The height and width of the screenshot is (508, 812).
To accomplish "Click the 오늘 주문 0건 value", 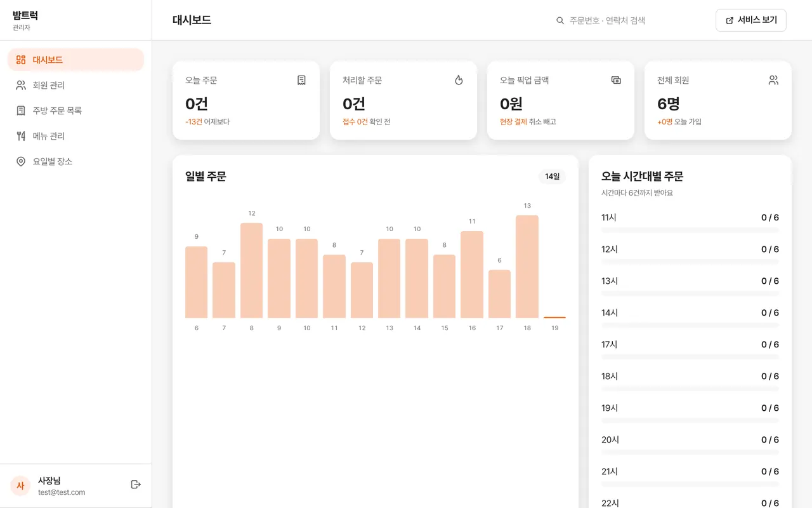I will [197, 104].
